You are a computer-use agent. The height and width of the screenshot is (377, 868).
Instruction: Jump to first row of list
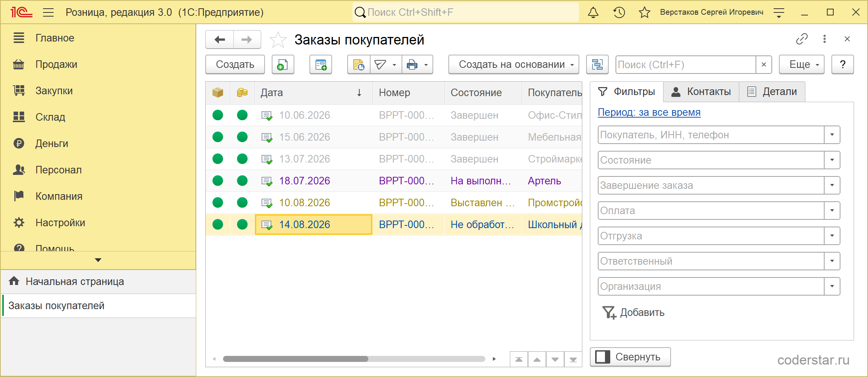(x=519, y=359)
